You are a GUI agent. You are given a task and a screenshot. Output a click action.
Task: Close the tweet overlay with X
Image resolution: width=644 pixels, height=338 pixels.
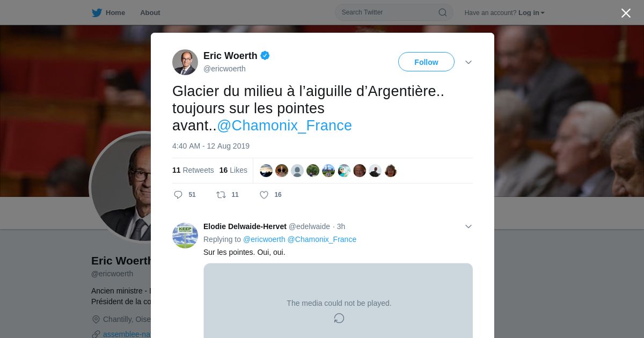point(626,13)
